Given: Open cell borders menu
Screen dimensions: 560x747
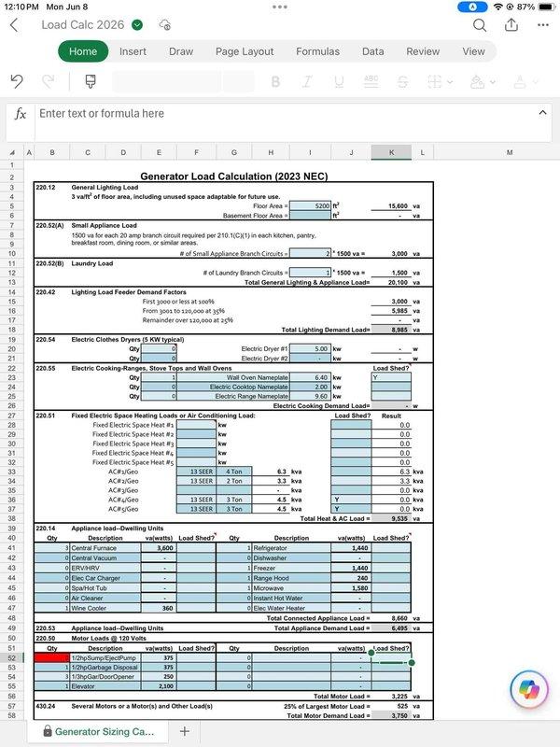Looking at the screenshot, I should tap(439, 82).
